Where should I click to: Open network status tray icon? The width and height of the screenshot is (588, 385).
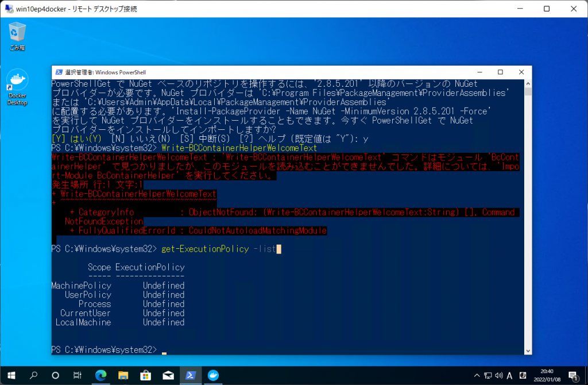(488, 375)
